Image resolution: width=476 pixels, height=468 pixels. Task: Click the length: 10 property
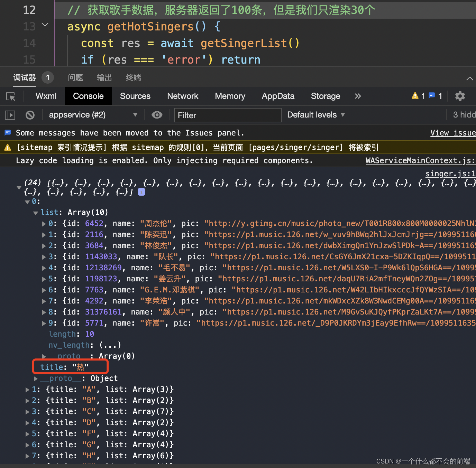pos(71,334)
